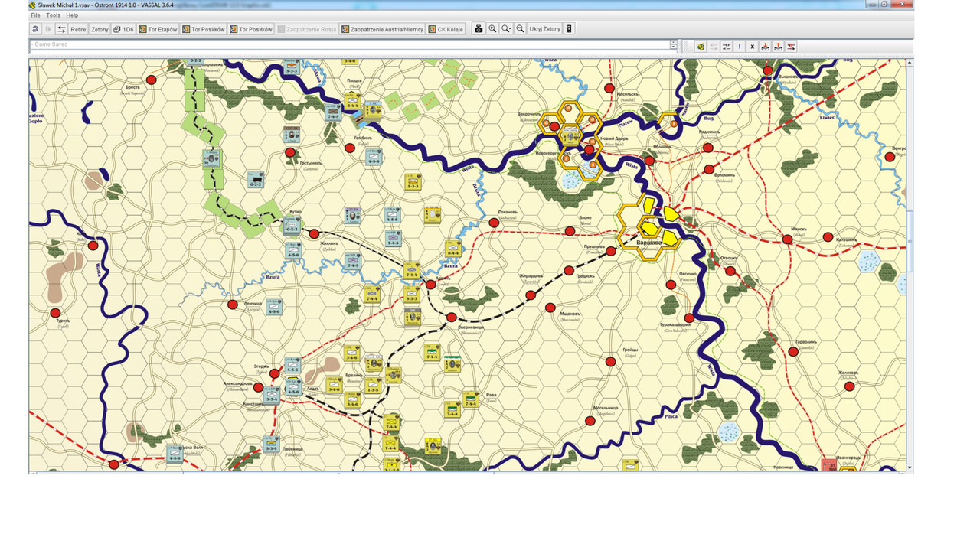This screenshot has height=544, width=980.
Task: Click the VASSAL logo icon in second toolbar
Action: click(x=701, y=47)
